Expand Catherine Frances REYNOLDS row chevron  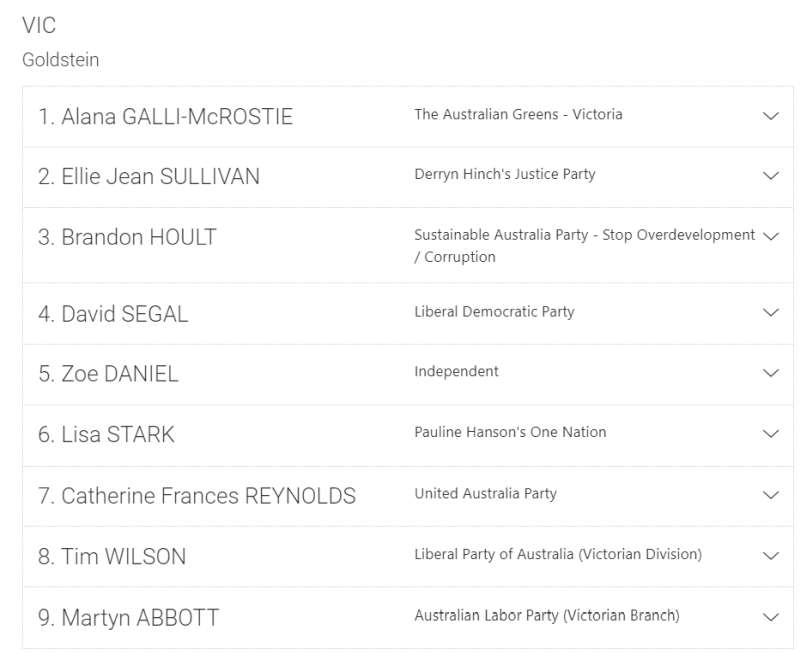tap(770, 495)
